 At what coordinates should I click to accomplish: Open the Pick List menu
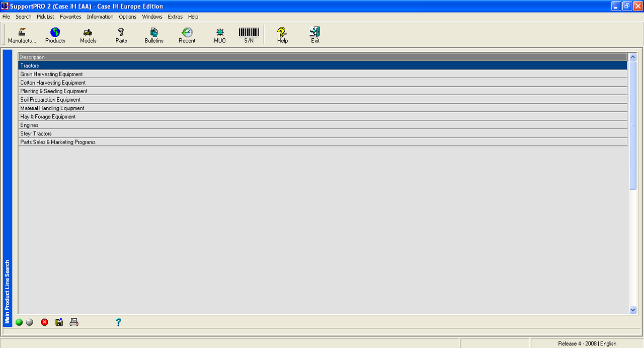(45, 17)
